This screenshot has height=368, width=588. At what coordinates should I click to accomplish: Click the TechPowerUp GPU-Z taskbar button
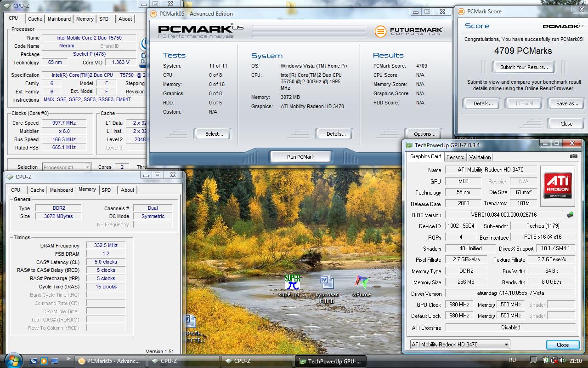331,361
